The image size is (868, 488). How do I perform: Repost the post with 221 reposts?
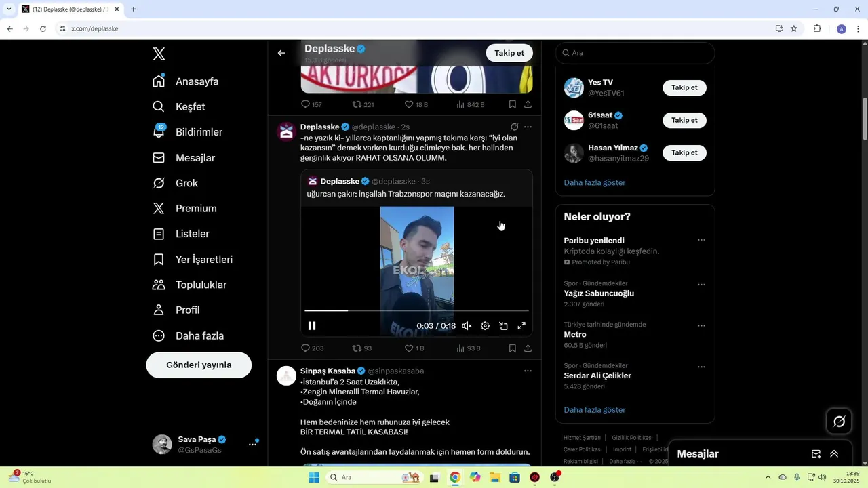point(363,104)
